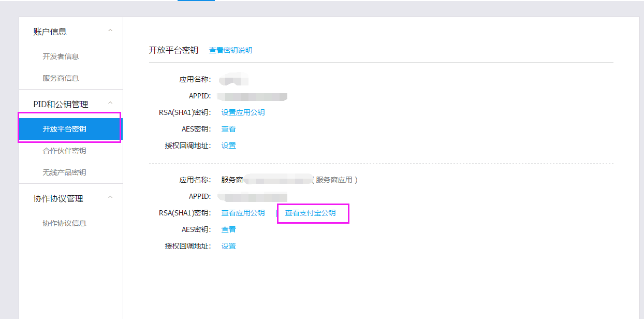View AES密钥 for the 服务窗 application
644x319 pixels.
click(x=228, y=229)
